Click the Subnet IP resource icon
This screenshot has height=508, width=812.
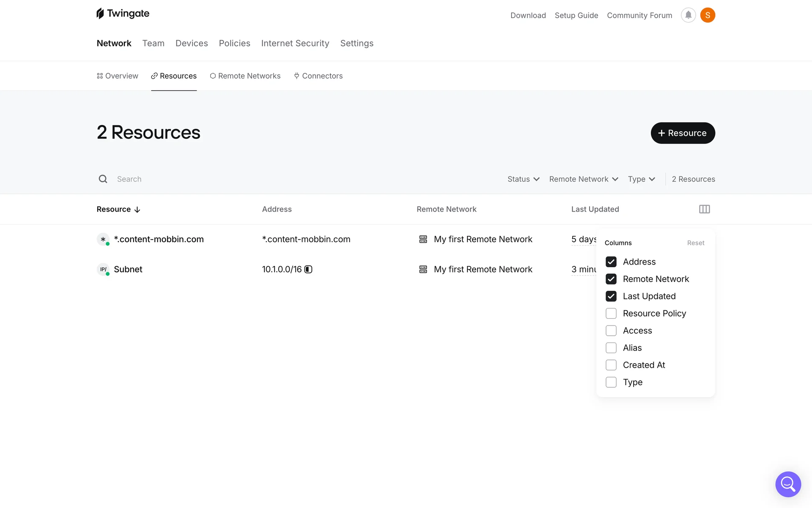(103, 269)
